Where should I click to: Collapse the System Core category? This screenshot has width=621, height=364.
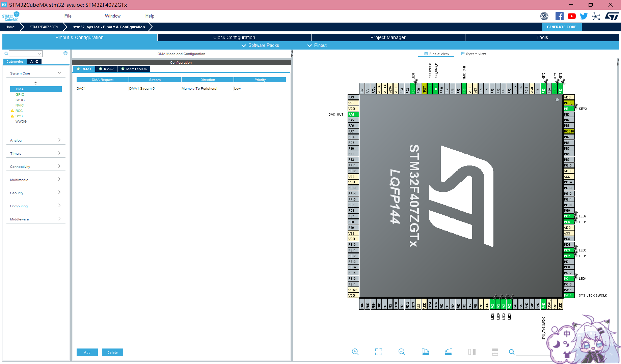click(60, 72)
